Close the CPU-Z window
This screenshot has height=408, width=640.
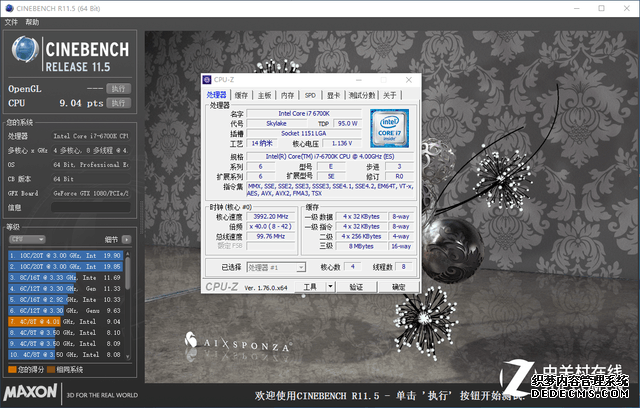click(x=409, y=80)
